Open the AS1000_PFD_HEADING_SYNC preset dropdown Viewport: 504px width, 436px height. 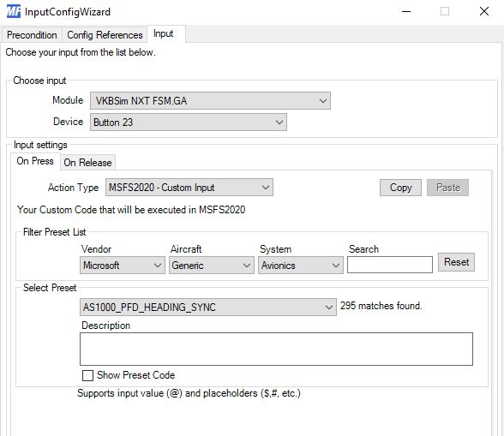(208, 308)
